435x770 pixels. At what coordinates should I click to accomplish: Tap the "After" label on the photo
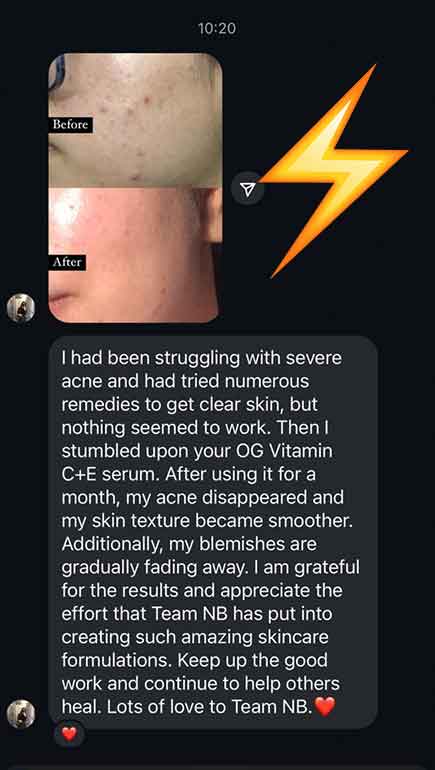pyautogui.click(x=68, y=262)
